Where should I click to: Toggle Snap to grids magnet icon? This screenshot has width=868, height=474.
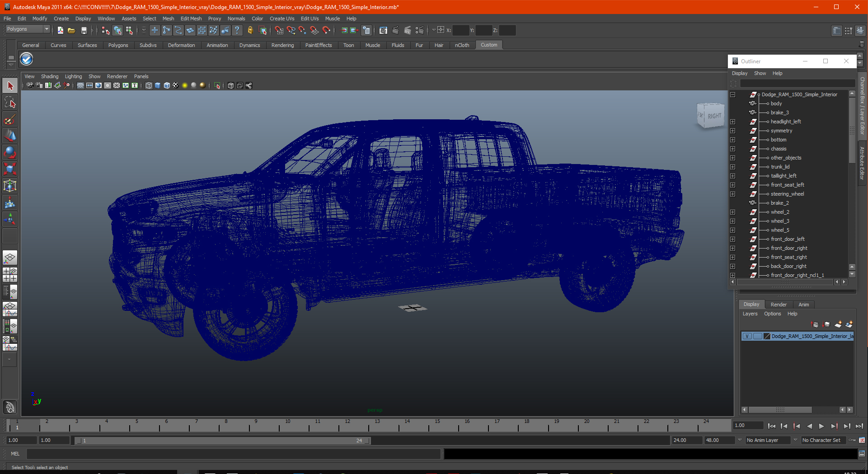[279, 30]
